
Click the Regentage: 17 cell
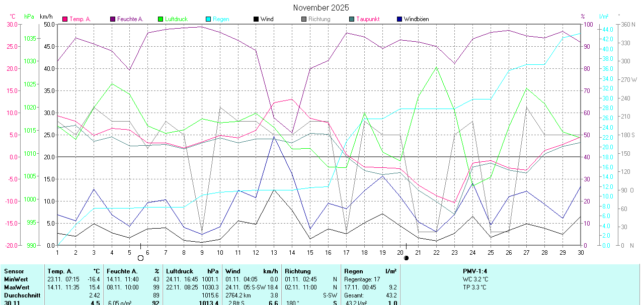coord(362,279)
